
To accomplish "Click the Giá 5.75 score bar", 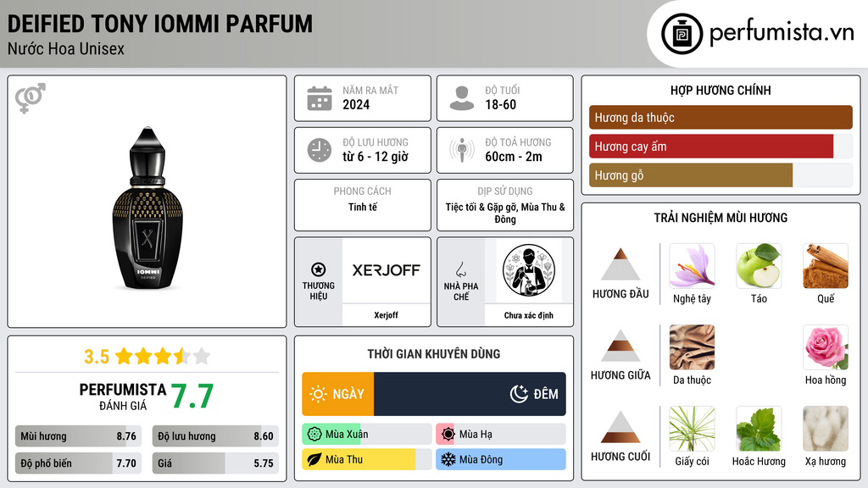I will click(215, 463).
